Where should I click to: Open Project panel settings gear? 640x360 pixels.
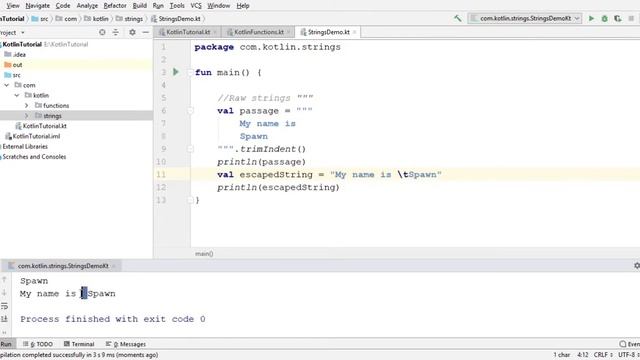pyautogui.click(x=132, y=32)
